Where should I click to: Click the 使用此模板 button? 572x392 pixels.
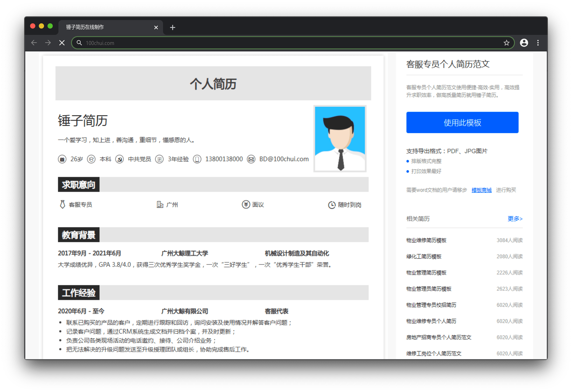coord(462,122)
